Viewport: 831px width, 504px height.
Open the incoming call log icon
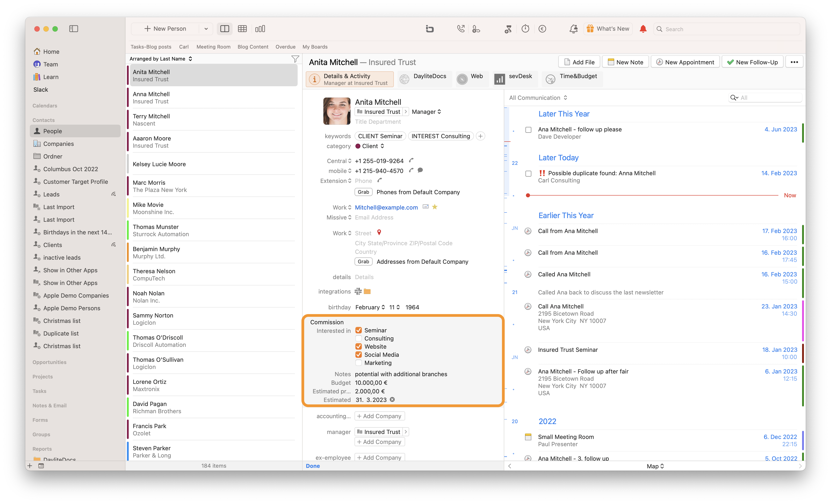(x=461, y=29)
